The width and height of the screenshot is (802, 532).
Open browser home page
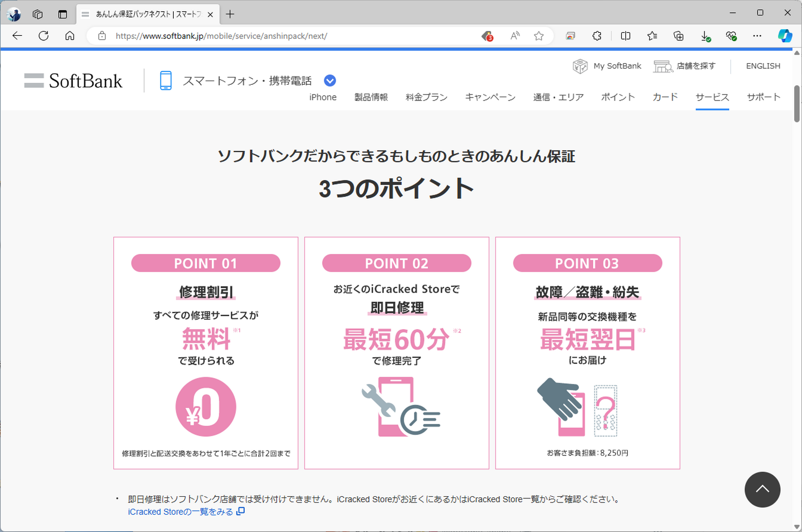pos(70,36)
